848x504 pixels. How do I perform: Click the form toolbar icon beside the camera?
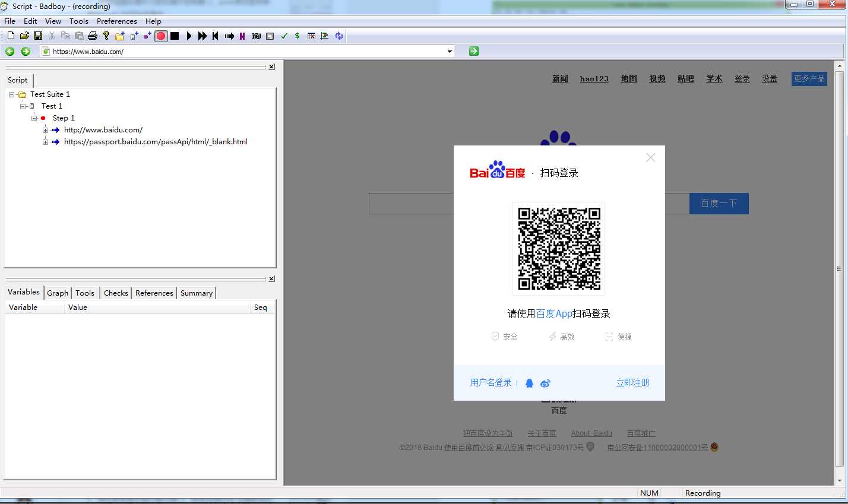(x=270, y=36)
